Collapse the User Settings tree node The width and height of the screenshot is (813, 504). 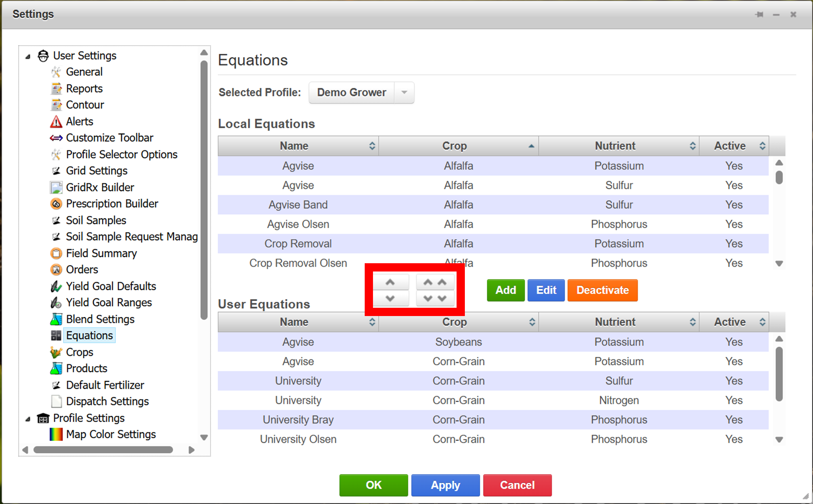click(x=28, y=56)
